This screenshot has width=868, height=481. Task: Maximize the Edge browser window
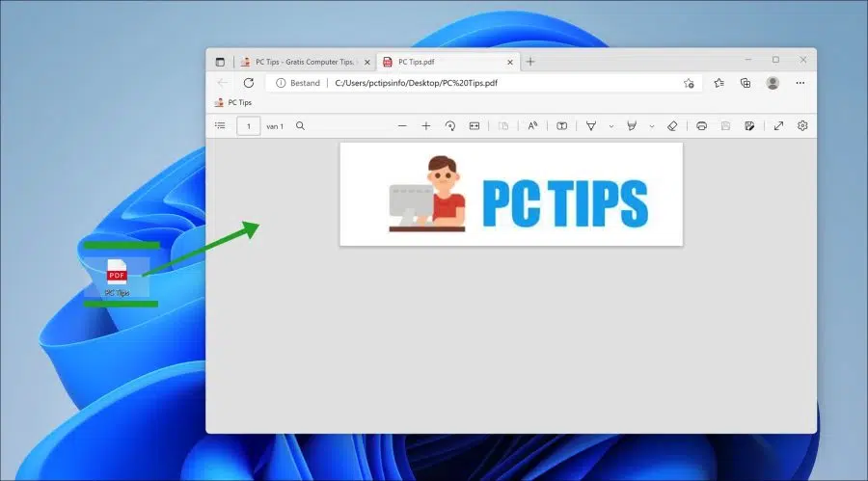click(775, 59)
